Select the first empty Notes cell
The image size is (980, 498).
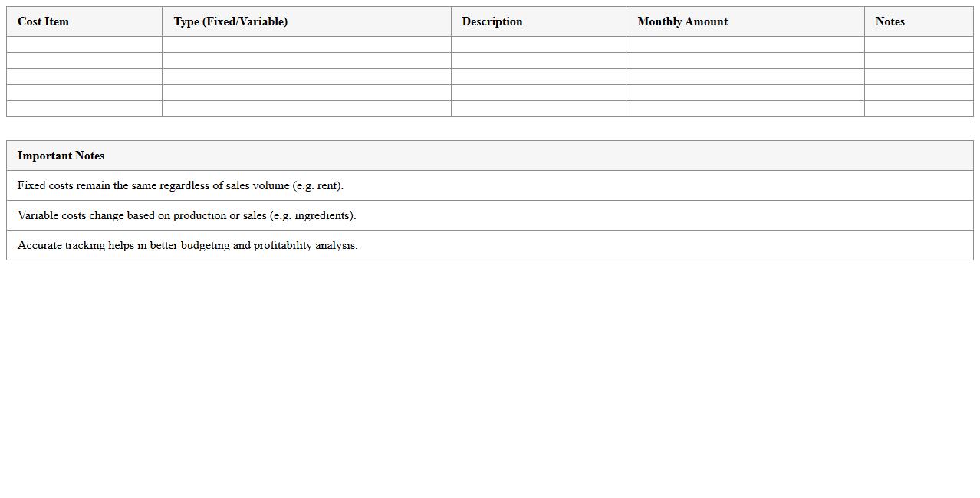pyautogui.click(x=918, y=44)
